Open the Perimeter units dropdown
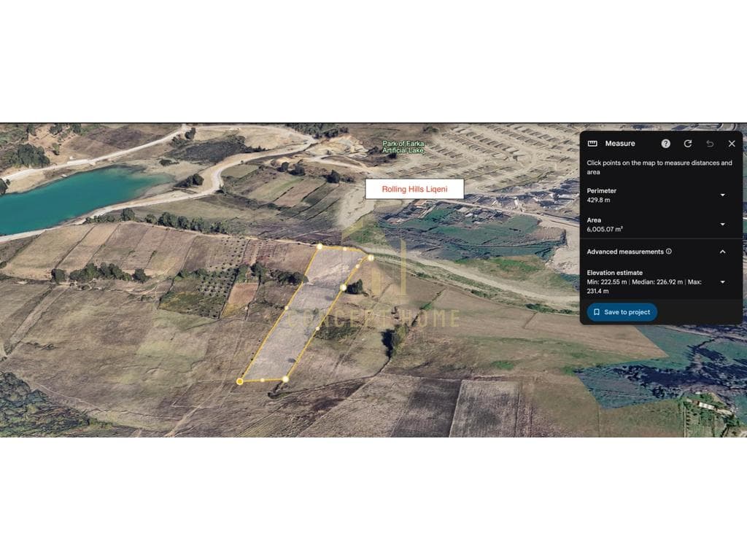This screenshot has width=747, height=560. tap(723, 195)
